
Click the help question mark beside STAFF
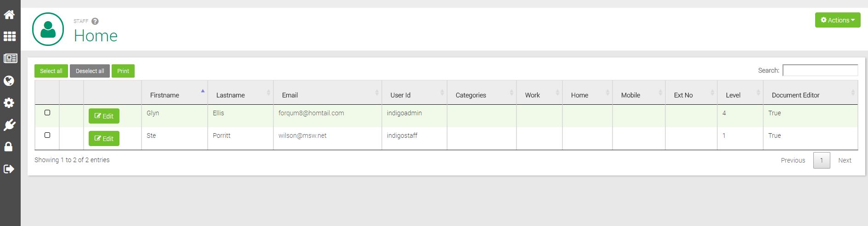point(95,21)
